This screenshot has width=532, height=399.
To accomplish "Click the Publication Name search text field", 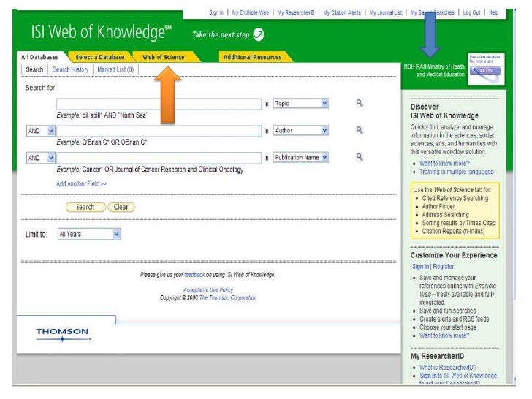I will coord(159,158).
